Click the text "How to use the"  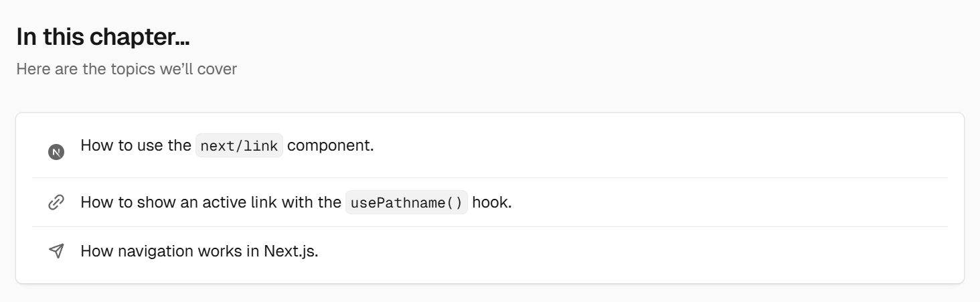tap(136, 145)
